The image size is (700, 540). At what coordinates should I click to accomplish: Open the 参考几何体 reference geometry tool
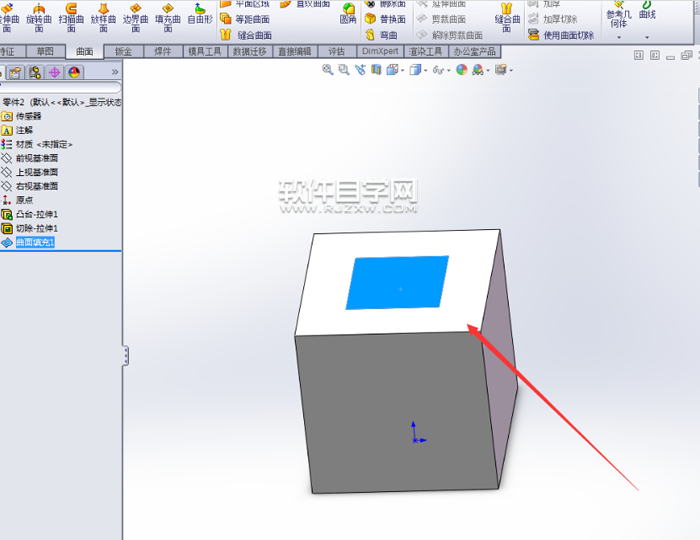tap(618, 14)
